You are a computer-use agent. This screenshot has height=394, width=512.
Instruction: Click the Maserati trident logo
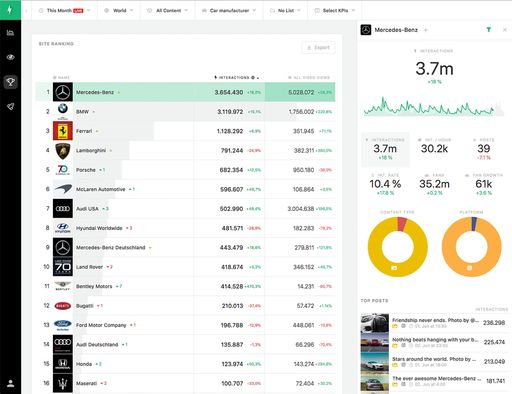pos(63,383)
